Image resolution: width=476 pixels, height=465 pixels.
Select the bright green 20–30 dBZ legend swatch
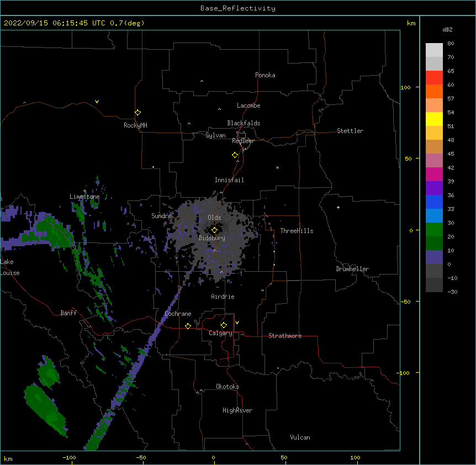tap(434, 230)
